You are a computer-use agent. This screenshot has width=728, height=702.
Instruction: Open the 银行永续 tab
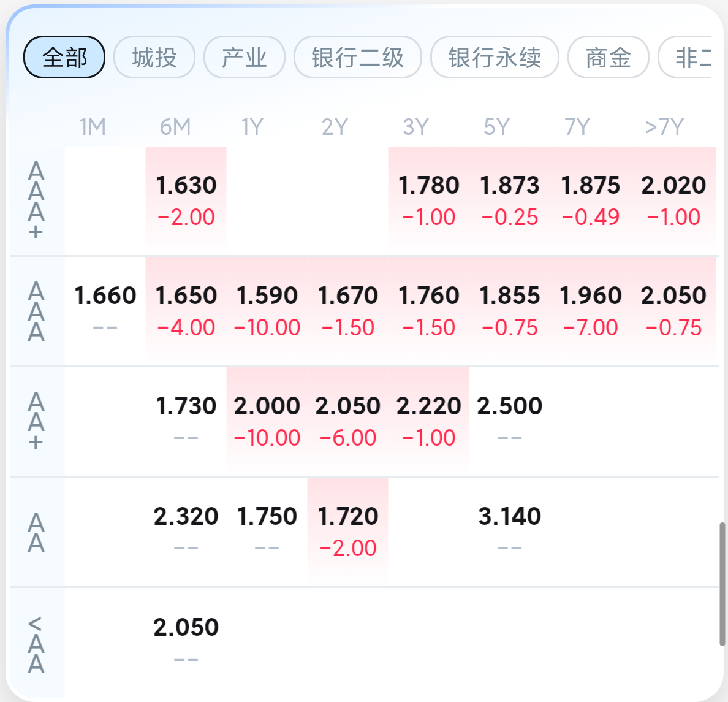(495, 57)
